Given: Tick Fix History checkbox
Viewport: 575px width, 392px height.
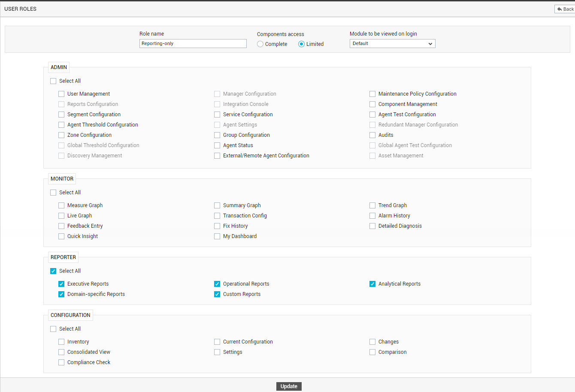Looking at the screenshot, I should point(217,226).
